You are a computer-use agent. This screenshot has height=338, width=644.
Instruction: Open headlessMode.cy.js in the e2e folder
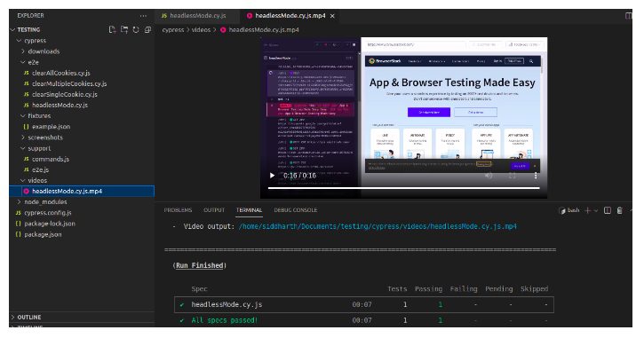tap(60, 105)
